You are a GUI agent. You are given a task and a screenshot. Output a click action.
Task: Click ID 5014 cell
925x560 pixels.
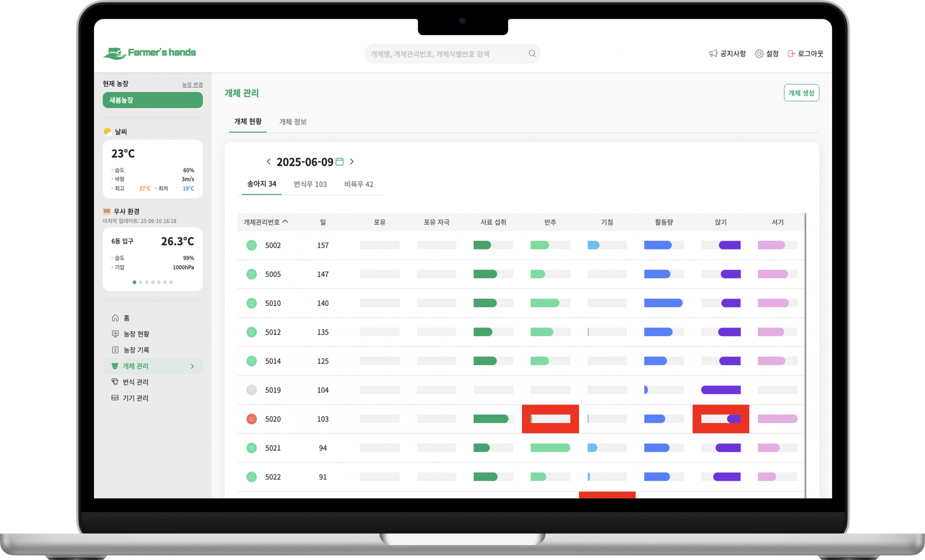(x=273, y=361)
